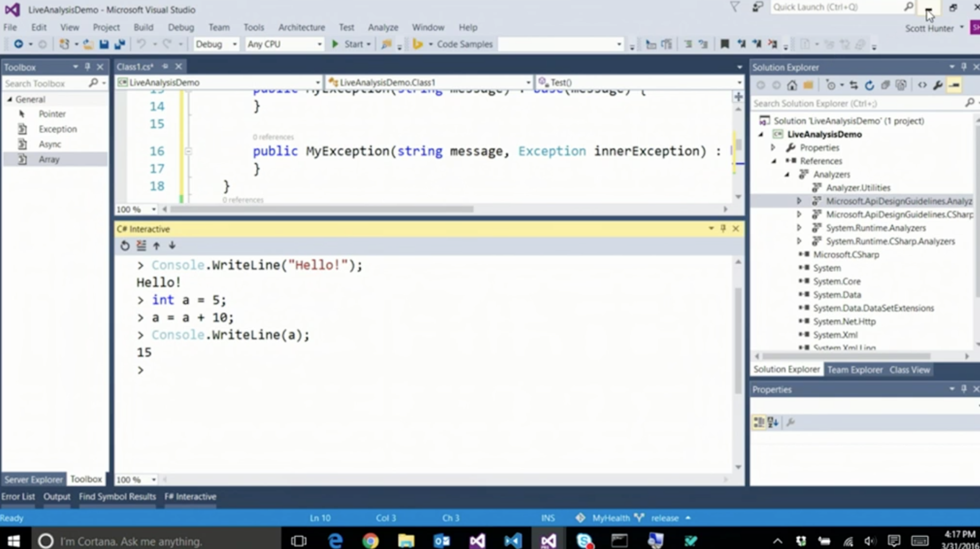Screen dimensions: 980x549
Task: Click notifications flag icon in title bar
Action: pos(734,7)
